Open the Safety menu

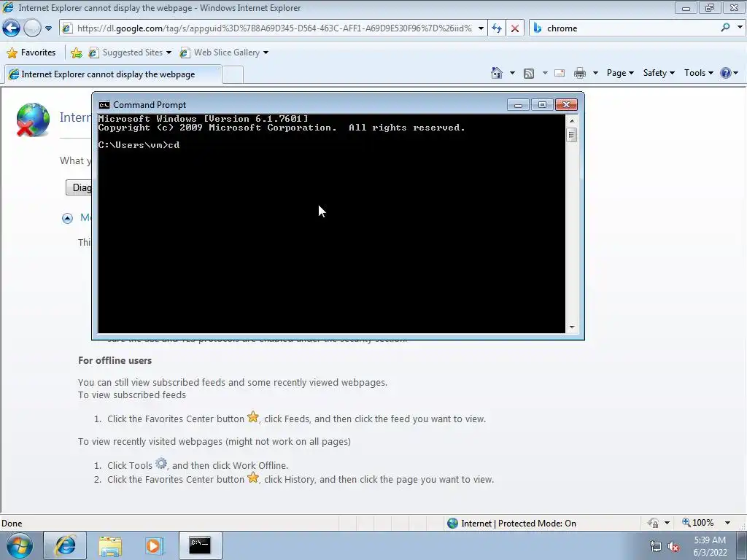tap(659, 73)
